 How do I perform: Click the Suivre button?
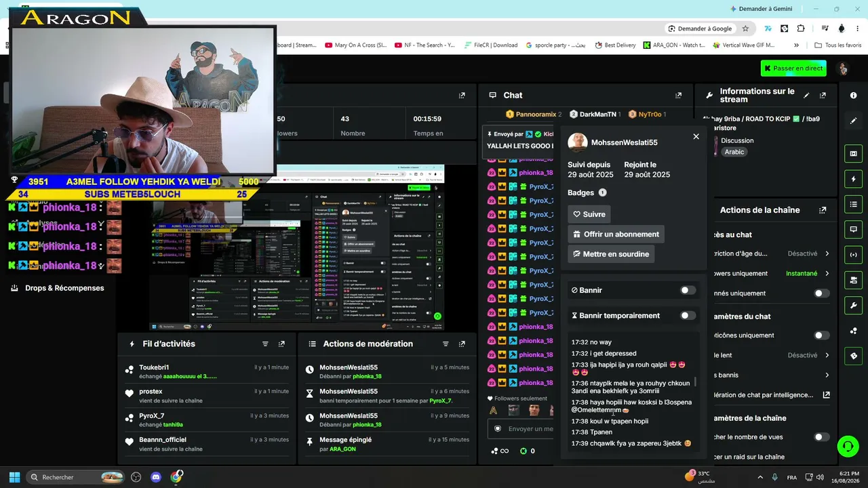[589, 214]
